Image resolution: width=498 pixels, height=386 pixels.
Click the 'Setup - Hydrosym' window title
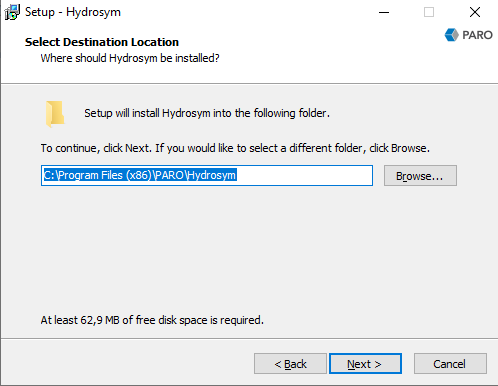point(73,12)
